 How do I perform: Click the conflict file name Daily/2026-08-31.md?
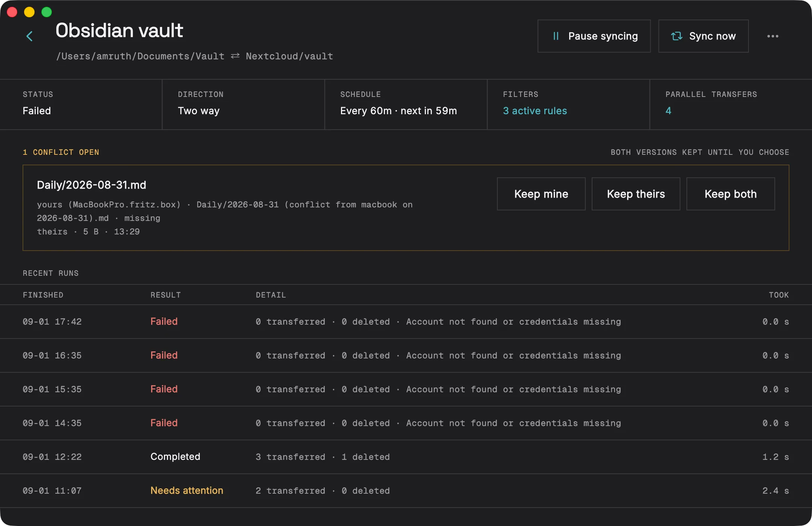[91, 185]
